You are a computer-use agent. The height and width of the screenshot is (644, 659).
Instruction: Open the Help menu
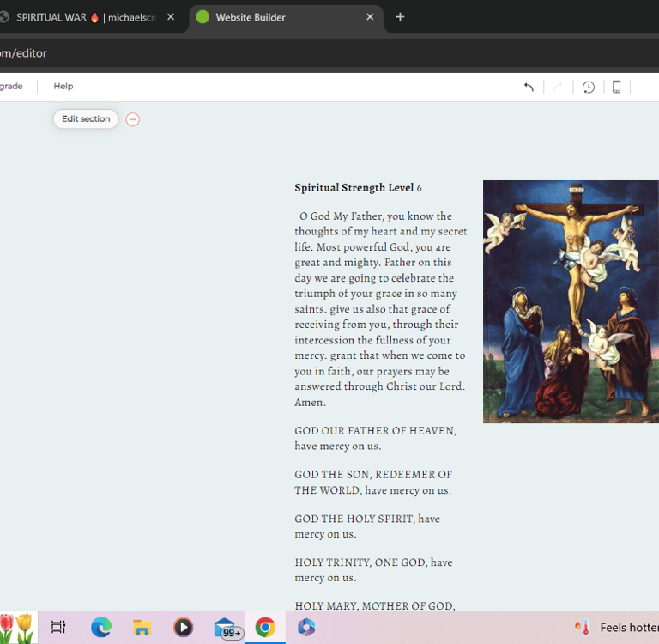point(63,86)
